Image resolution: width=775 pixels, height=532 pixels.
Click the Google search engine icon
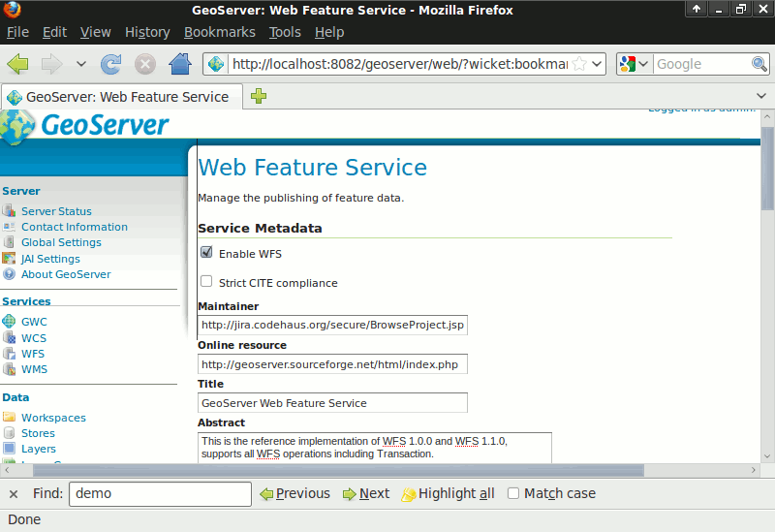(627, 64)
